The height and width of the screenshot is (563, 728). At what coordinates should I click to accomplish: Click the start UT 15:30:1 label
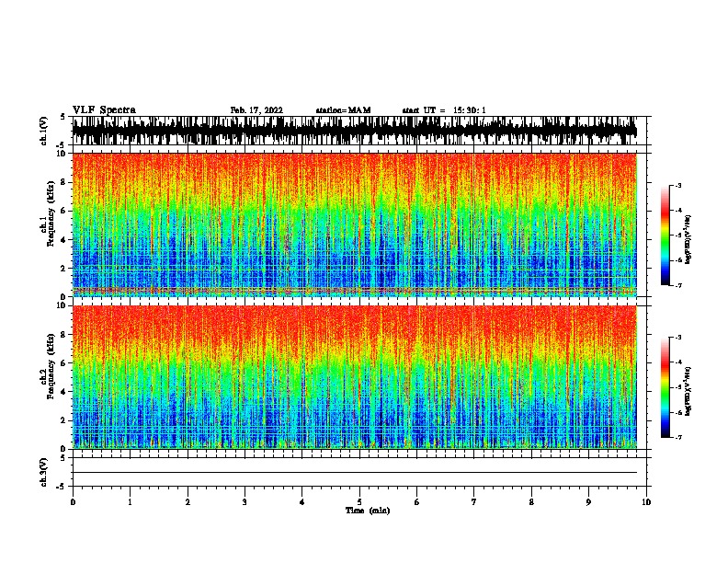(444, 110)
